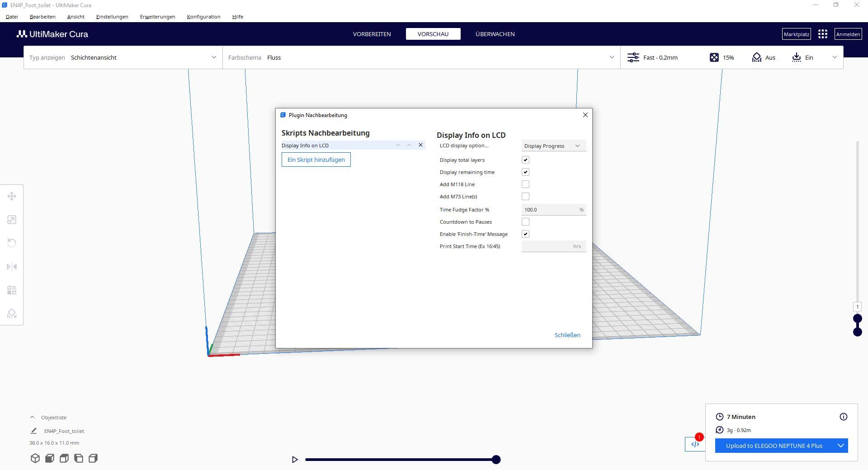Viewport: 868px width, 470px height.
Task: Select the Move tool in left toolbar
Action: 12,196
